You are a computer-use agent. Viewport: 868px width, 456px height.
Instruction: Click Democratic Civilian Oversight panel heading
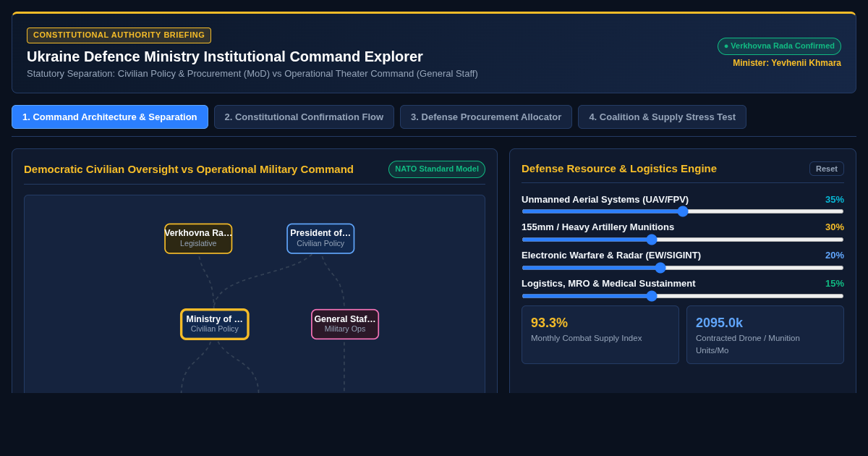coord(189,169)
